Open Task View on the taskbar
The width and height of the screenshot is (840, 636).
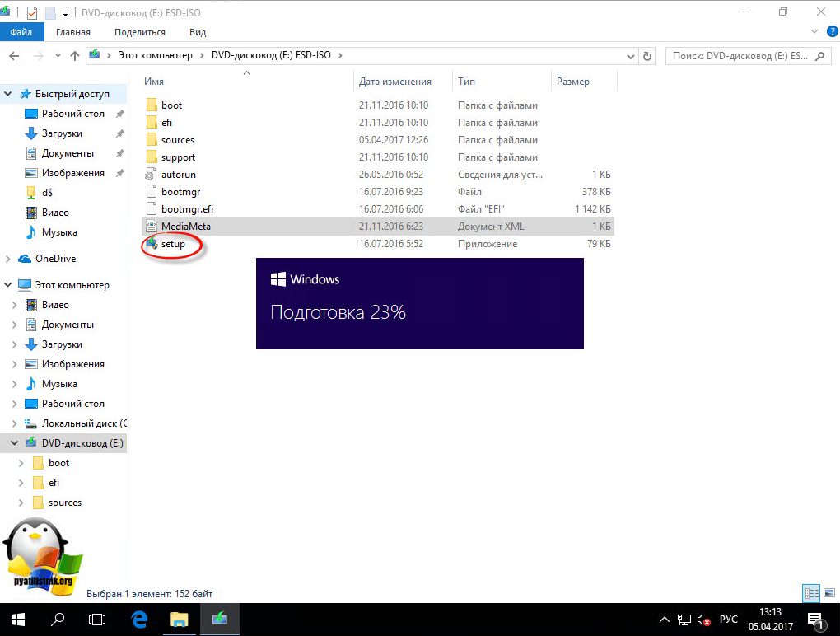click(97, 618)
